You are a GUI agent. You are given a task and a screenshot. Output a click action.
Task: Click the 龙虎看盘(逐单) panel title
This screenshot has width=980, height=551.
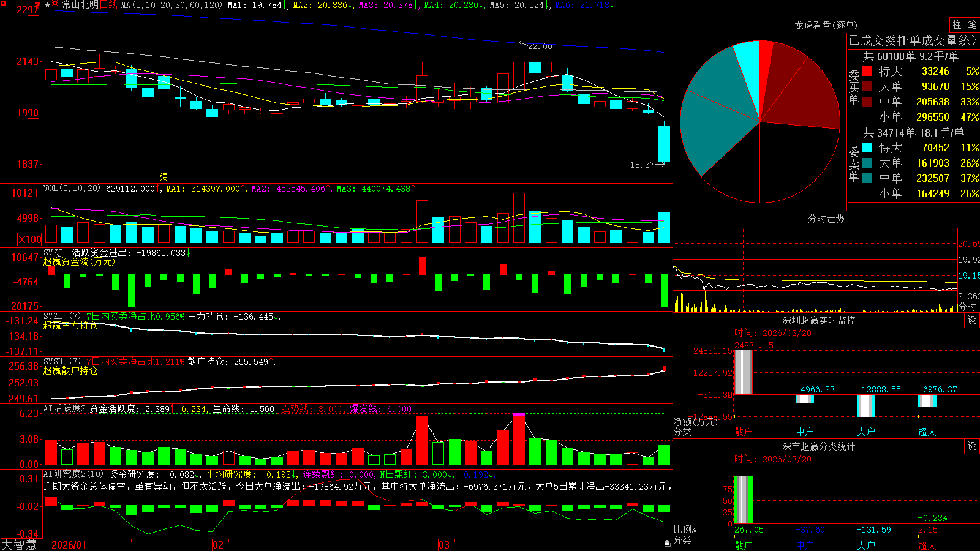(826, 25)
